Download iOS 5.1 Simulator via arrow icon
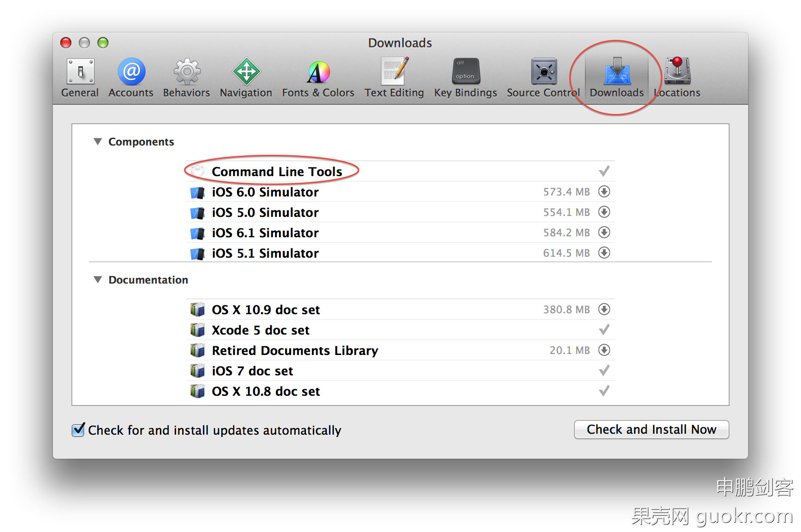Screen dimensions: 801x532 (x=604, y=253)
